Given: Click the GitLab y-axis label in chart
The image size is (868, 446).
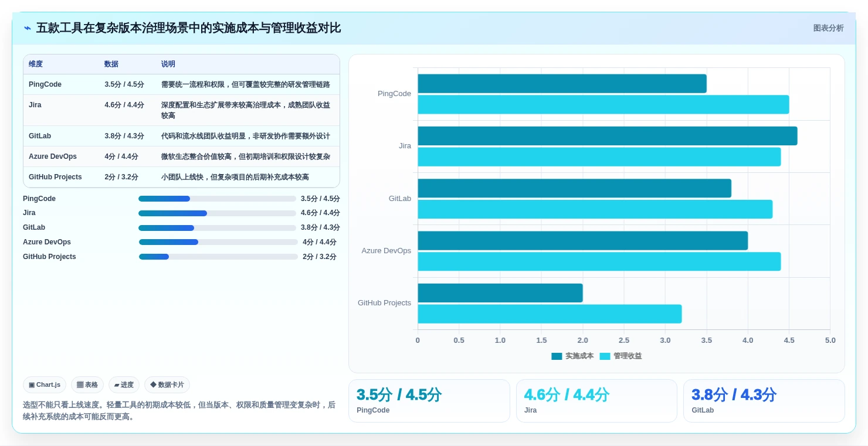Looking at the screenshot, I should tap(400, 199).
